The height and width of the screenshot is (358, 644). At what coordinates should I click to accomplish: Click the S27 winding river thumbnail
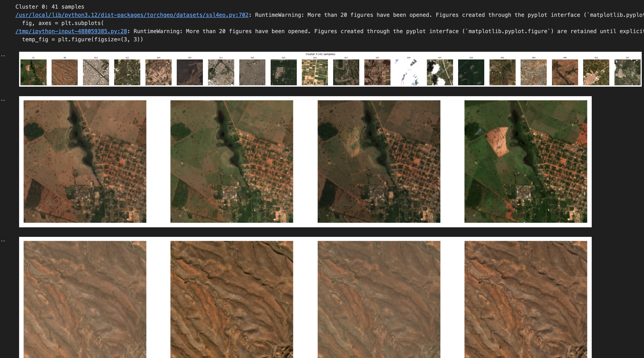[x=346, y=72]
